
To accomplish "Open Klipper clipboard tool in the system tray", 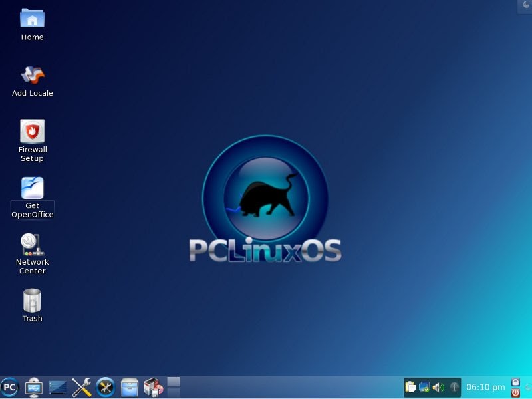I will coord(410,386).
